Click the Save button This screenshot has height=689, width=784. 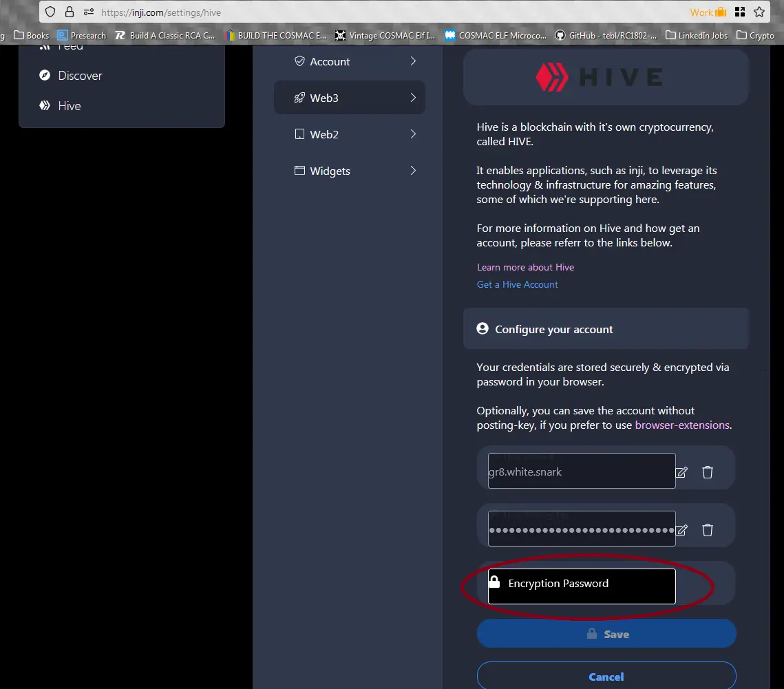point(606,633)
